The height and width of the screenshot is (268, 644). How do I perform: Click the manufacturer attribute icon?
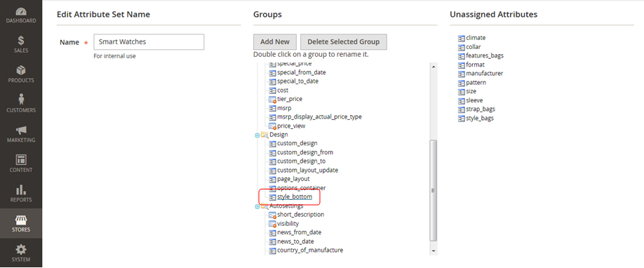pyautogui.click(x=461, y=74)
